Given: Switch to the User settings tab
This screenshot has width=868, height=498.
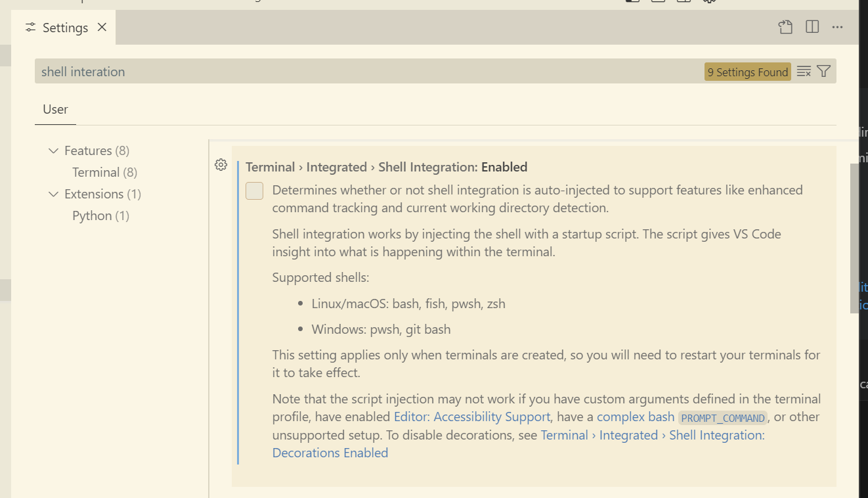Looking at the screenshot, I should click(x=55, y=109).
